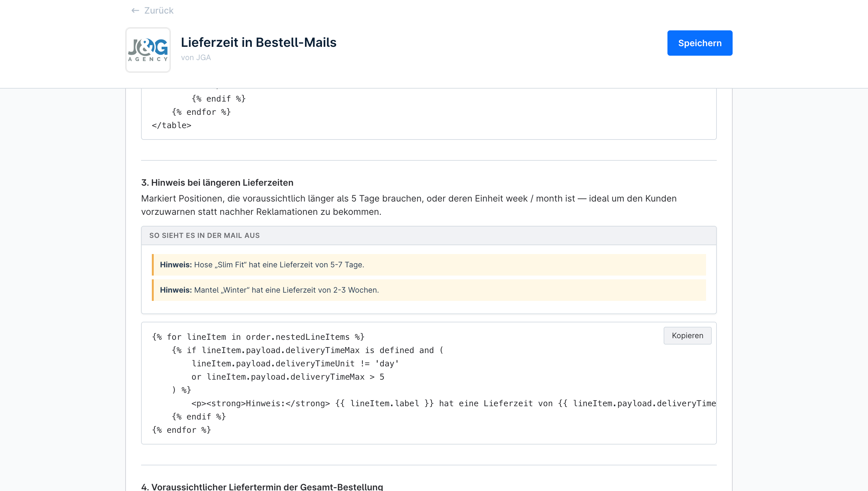Click the closing </table> tag line
This screenshot has height=491, width=868.
171,125
